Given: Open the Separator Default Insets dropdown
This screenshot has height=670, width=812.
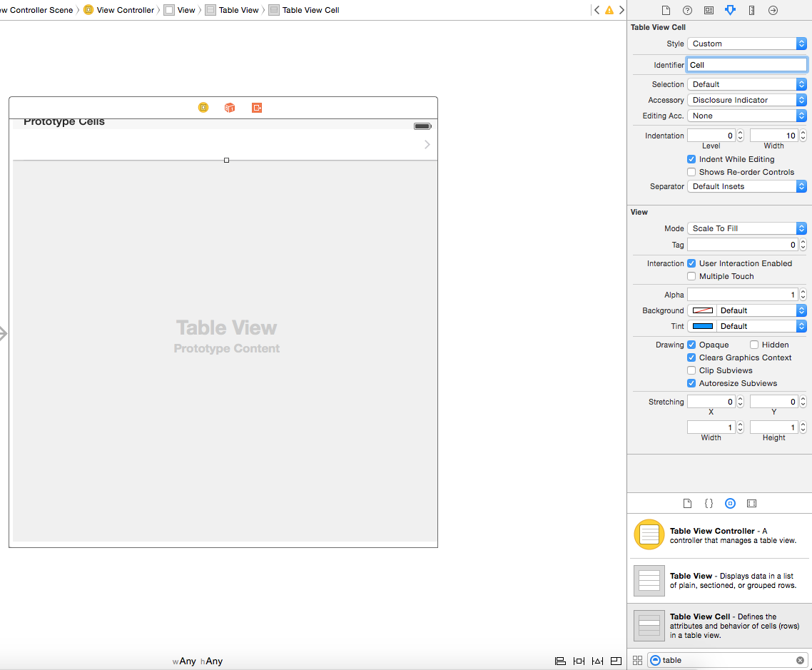Looking at the screenshot, I should click(746, 186).
